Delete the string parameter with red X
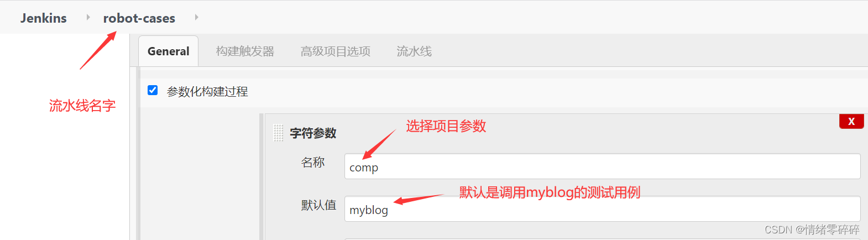The width and height of the screenshot is (868, 240). pyautogui.click(x=851, y=121)
